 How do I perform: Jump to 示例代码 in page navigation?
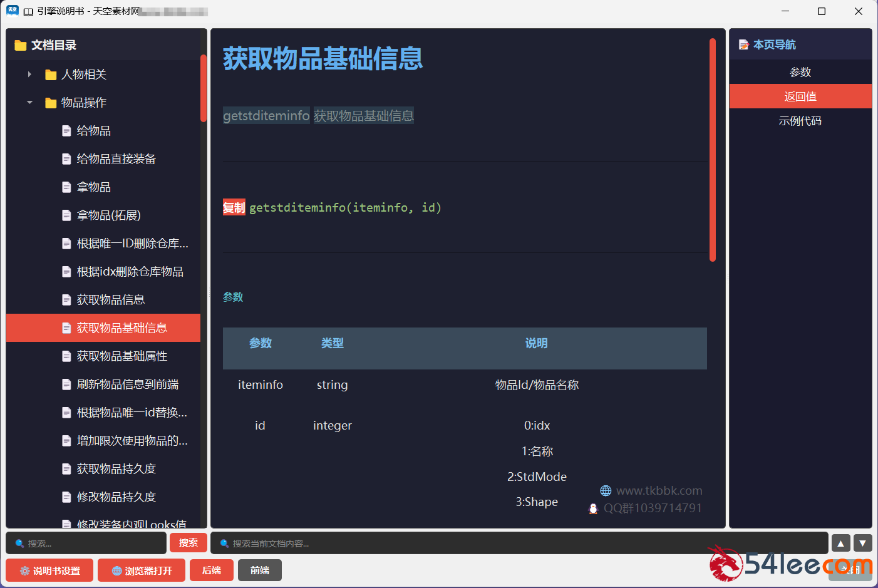tap(800, 121)
